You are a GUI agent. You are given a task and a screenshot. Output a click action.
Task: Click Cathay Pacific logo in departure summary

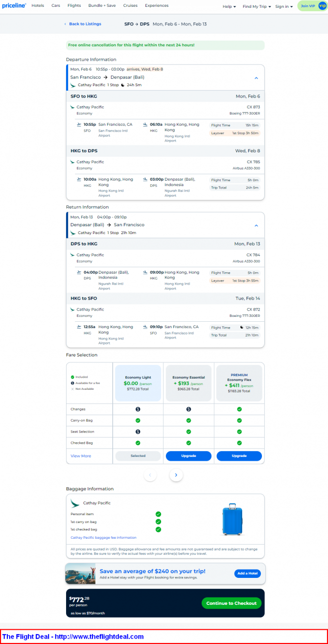pyautogui.click(x=73, y=85)
